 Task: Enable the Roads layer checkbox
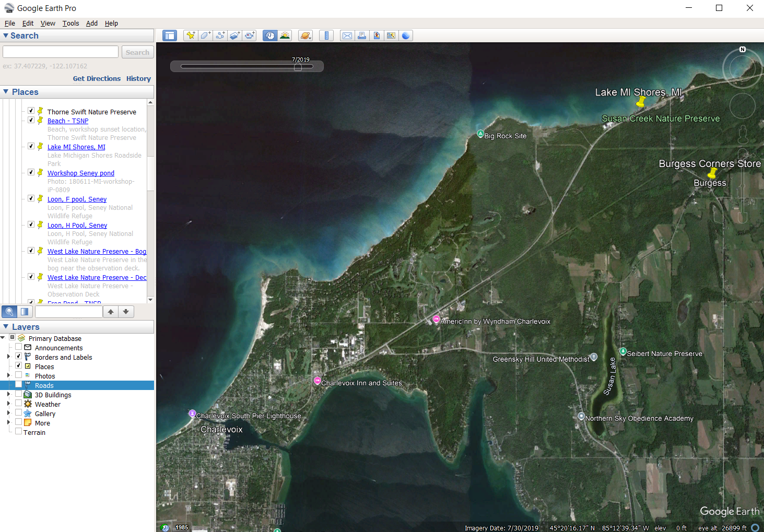[18, 384]
